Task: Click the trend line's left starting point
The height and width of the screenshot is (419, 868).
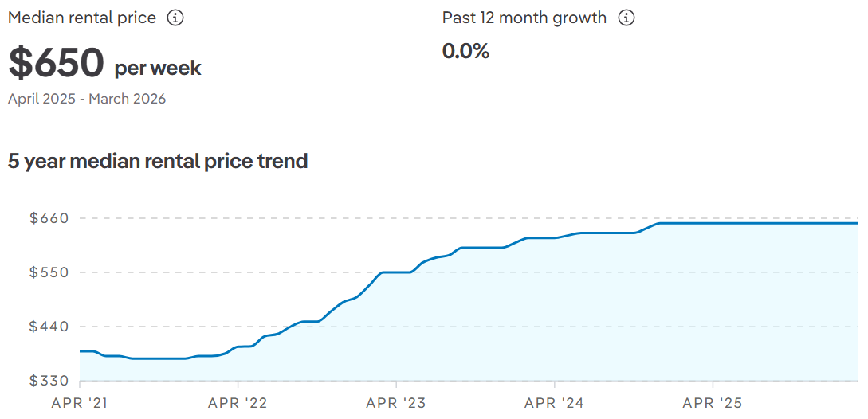Action: click(x=81, y=351)
